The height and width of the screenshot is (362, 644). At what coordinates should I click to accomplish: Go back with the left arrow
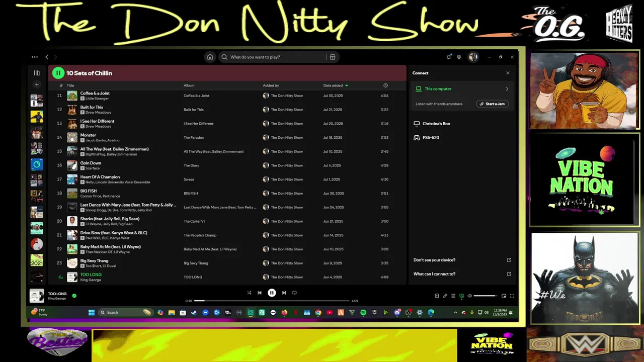click(47, 57)
